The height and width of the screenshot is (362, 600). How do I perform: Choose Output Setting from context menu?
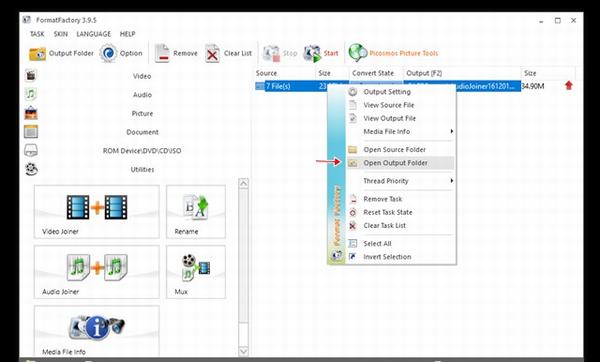(401, 92)
